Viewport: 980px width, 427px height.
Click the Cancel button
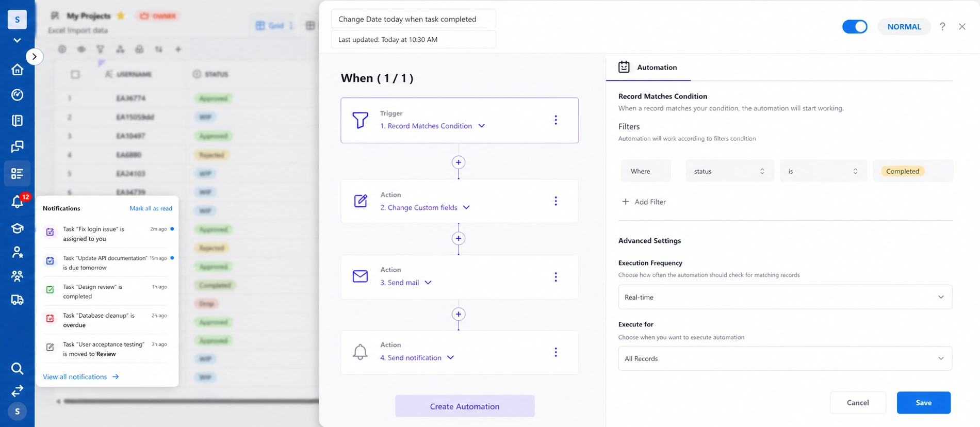click(x=858, y=403)
